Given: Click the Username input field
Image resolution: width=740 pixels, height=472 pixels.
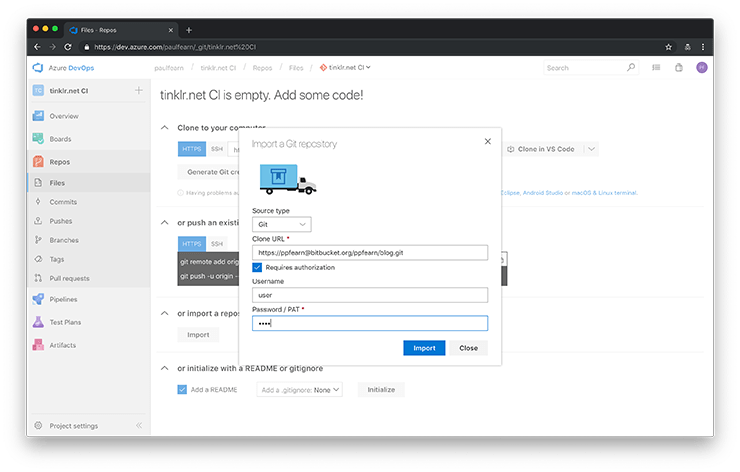Looking at the screenshot, I should tap(370, 295).
